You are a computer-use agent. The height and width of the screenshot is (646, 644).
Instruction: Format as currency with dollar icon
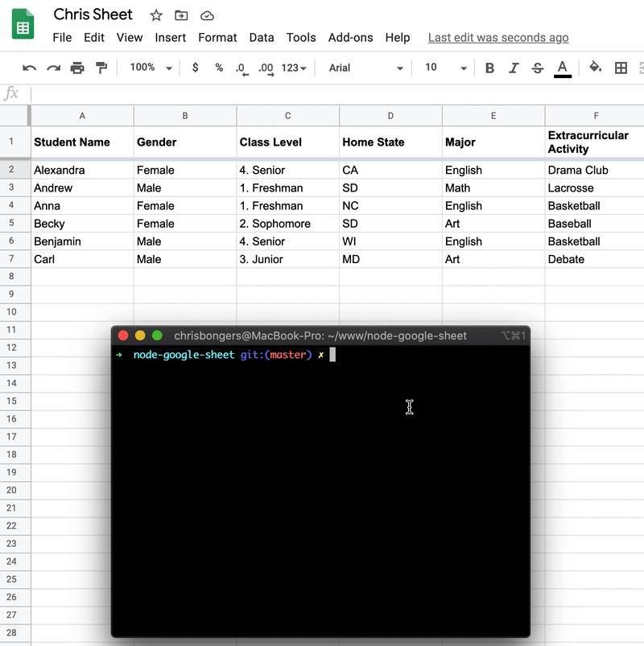coord(196,68)
